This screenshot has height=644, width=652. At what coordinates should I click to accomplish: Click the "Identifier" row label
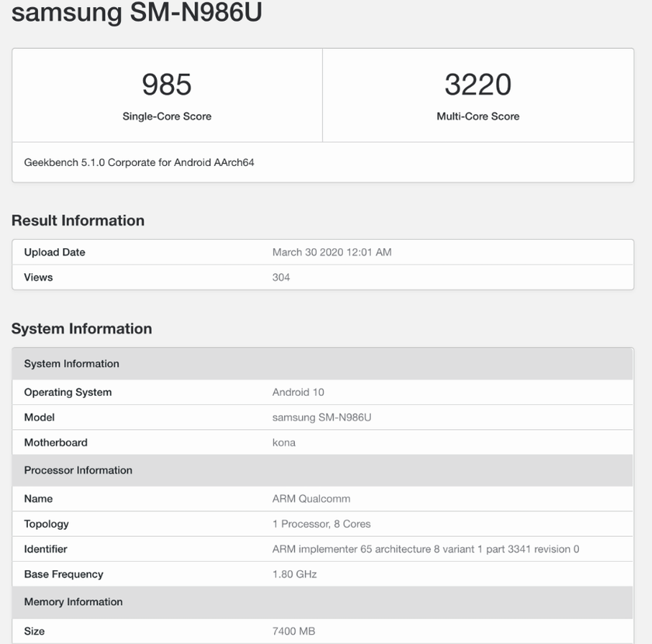pos(45,549)
